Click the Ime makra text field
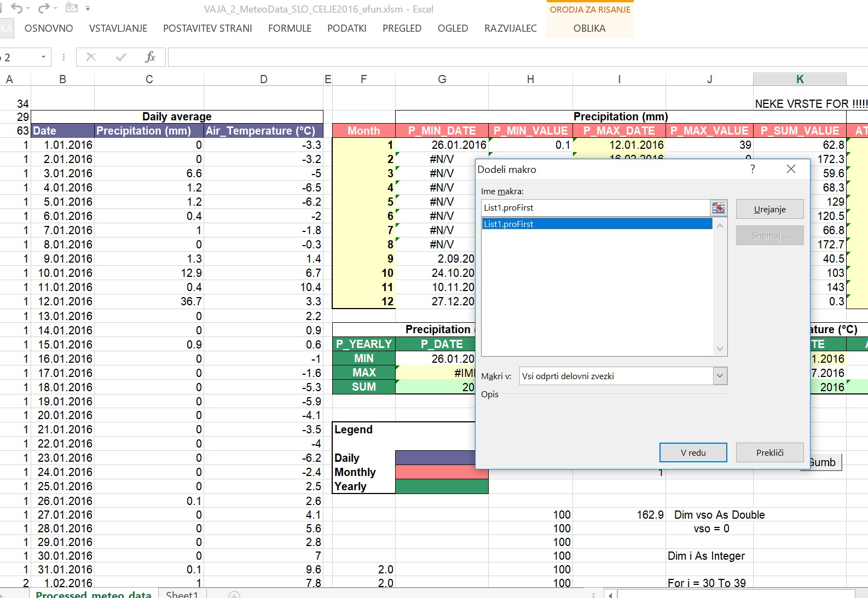The image size is (868, 598). click(x=595, y=208)
